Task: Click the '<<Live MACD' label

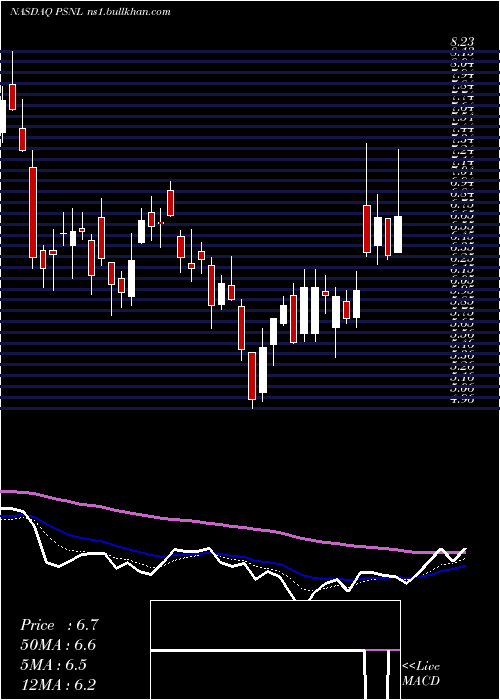Action: click(x=421, y=674)
